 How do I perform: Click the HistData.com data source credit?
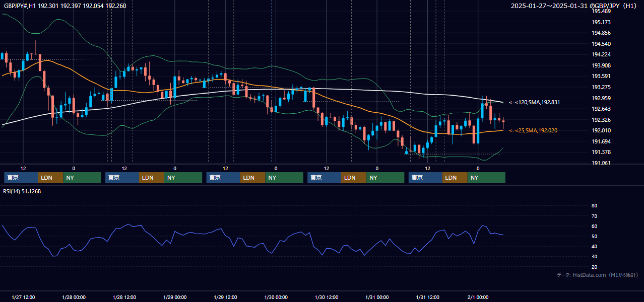point(597,275)
